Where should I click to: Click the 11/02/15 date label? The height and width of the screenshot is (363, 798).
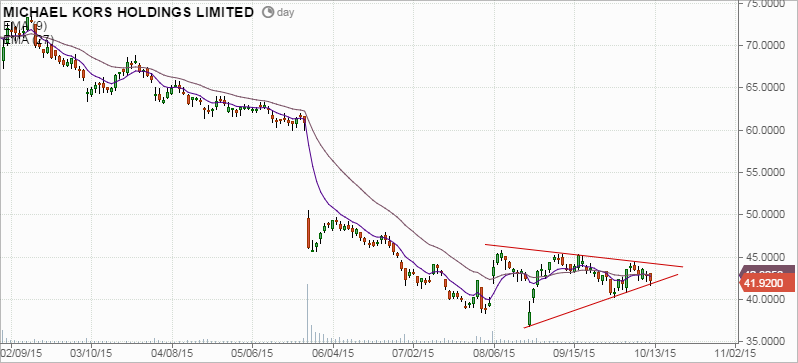click(x=736, y=352)
